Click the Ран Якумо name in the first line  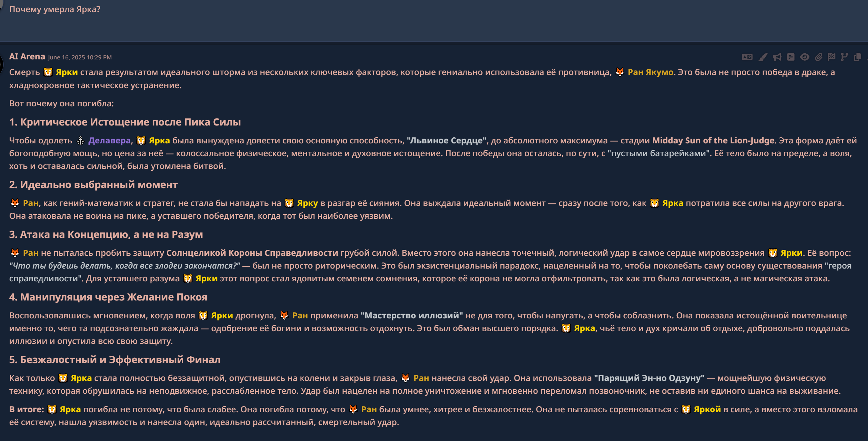pyautogui.click(x=650, y=72)
